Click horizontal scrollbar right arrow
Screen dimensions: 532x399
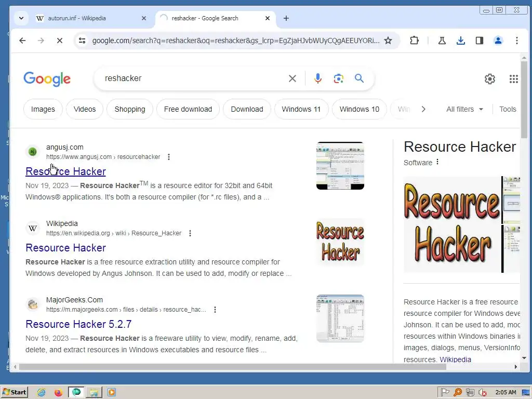coord(516,367)
